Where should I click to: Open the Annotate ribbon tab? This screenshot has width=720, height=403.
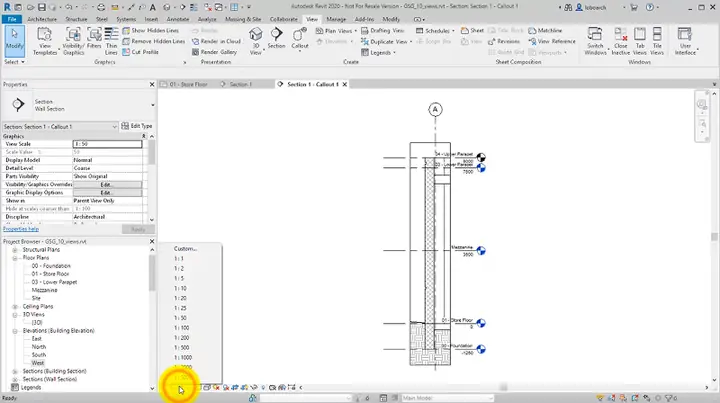(x=178, y=19)
